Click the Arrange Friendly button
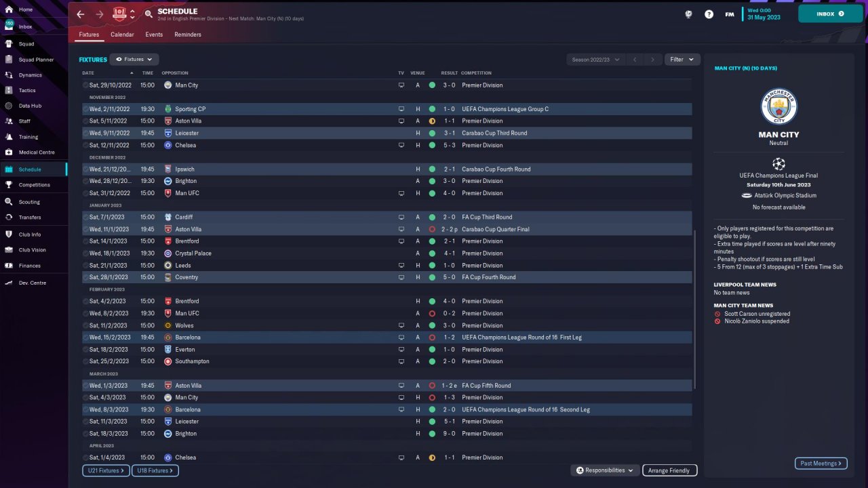 669,470
